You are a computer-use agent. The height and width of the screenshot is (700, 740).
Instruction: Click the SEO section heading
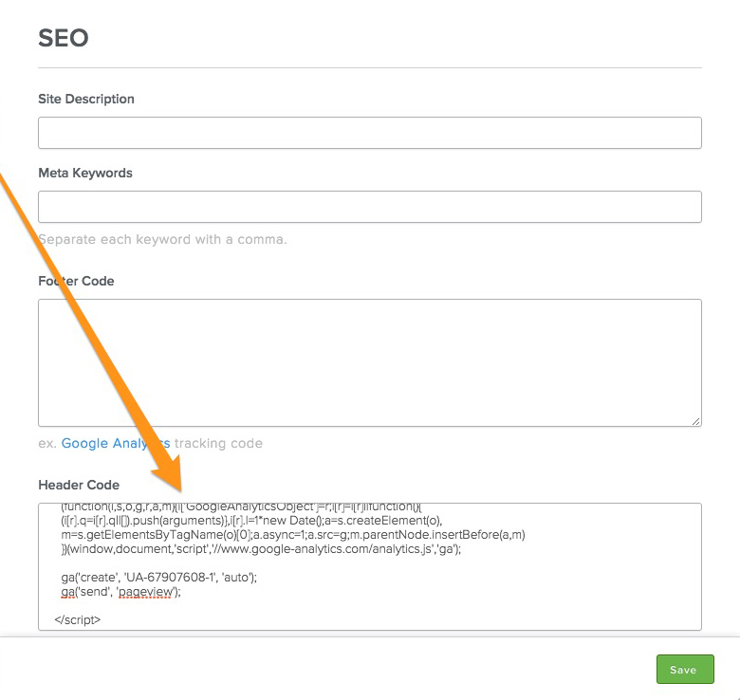pyautogui.click(x=63, y=38)
